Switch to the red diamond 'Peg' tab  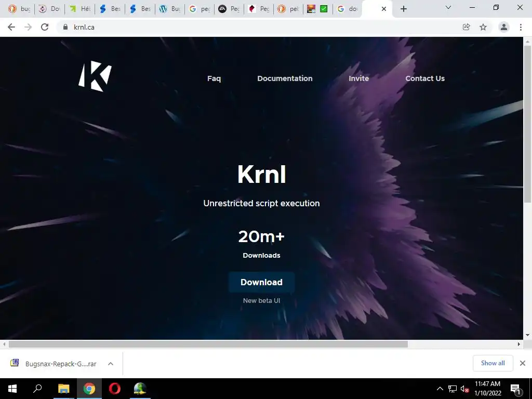tap(259, 9)
